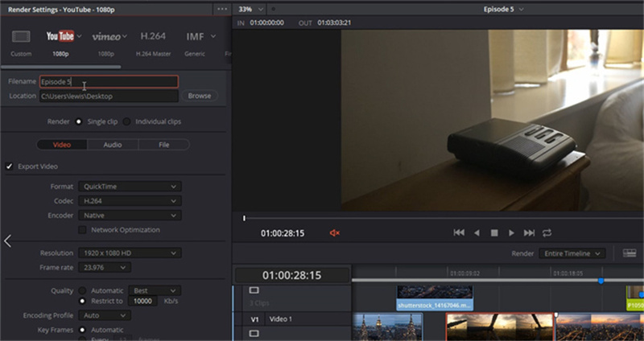The width and height of the screenshot is (644, 341).
Task: Click the Browse button for location
Action: (199, 96)
